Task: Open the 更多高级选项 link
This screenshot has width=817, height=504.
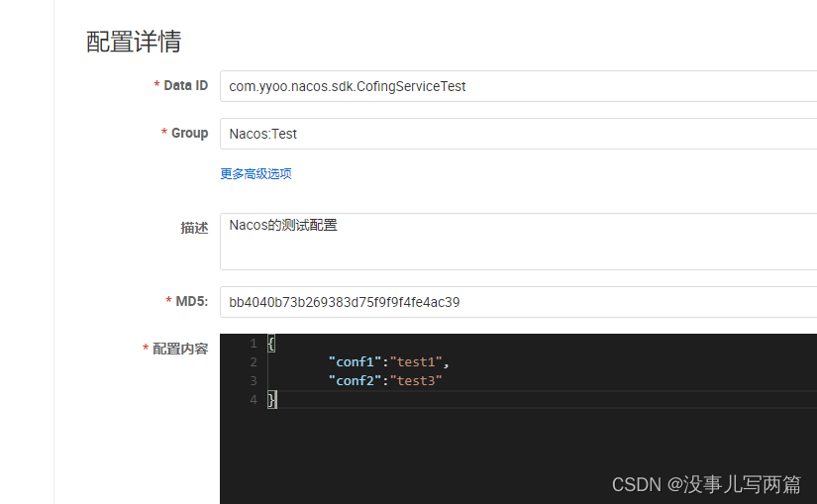Action: tap(255, 173)
